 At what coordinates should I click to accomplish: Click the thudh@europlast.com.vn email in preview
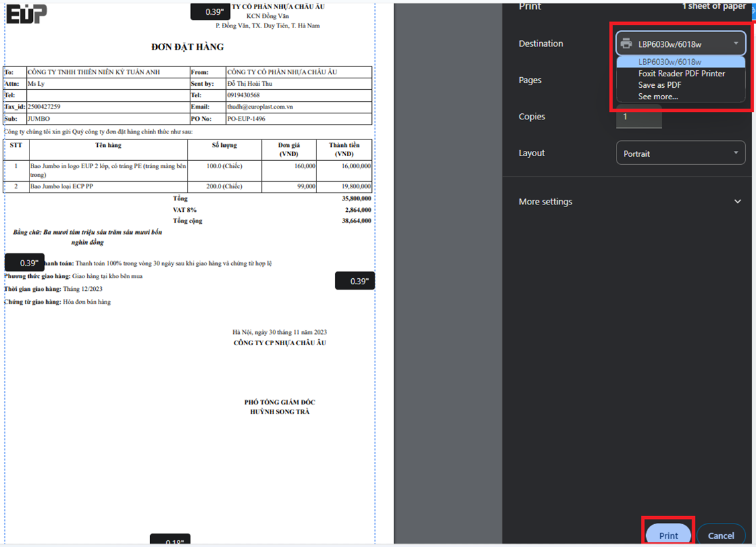[x=260, y=107]
